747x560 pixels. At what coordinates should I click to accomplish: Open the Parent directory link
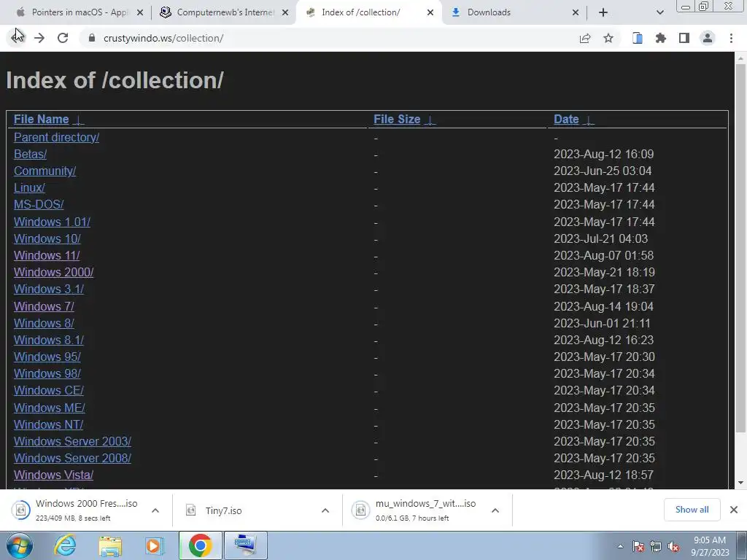click(56, 137)
